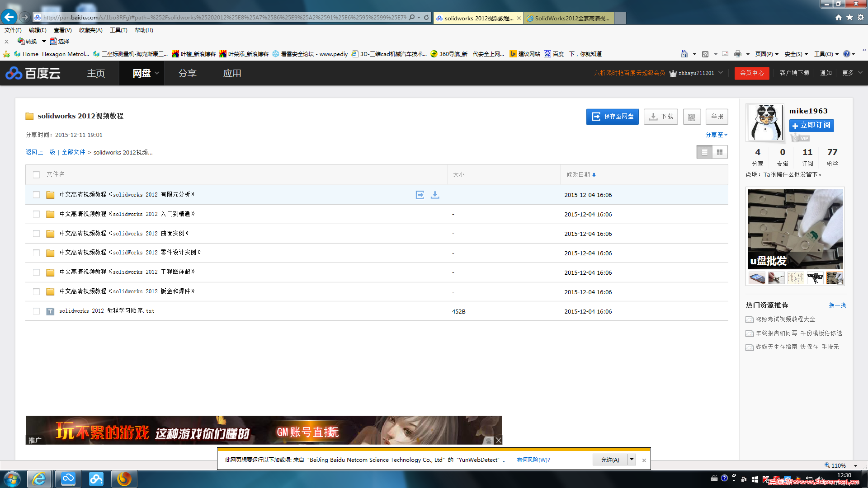
Task: Click the download icon on first folder row
Action: [435, 195]
